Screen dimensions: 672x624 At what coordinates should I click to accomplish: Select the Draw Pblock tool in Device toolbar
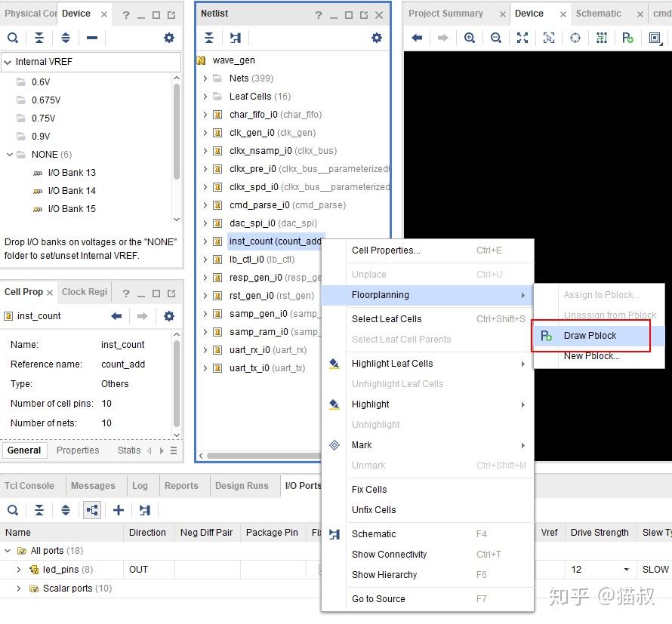627,38
